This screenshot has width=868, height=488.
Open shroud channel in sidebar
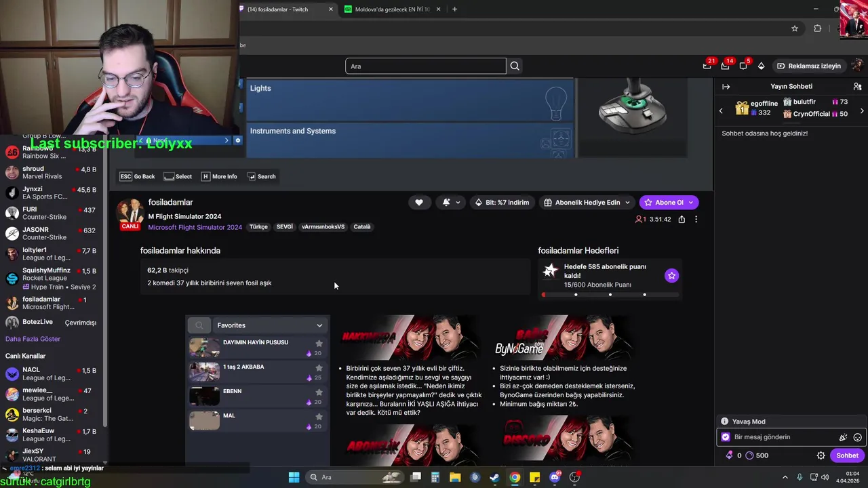click(52, 172)
